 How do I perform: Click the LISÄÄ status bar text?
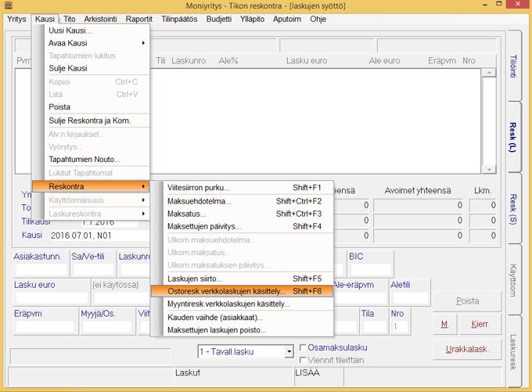pos(307,372)
